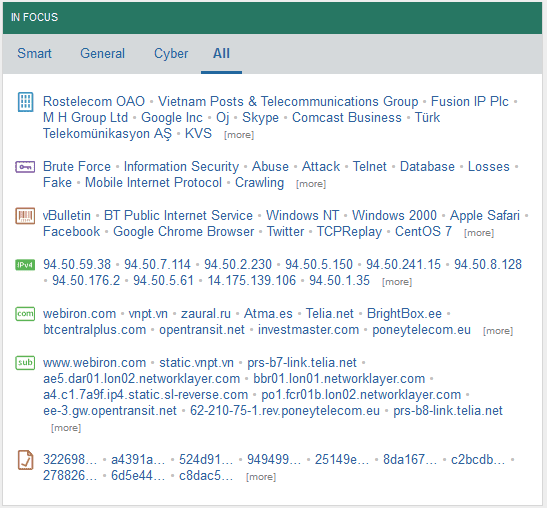The width and height of the screenshot is (547, 508).
Task: Open the Rostelecom OAO link
Action: point(94,102)
